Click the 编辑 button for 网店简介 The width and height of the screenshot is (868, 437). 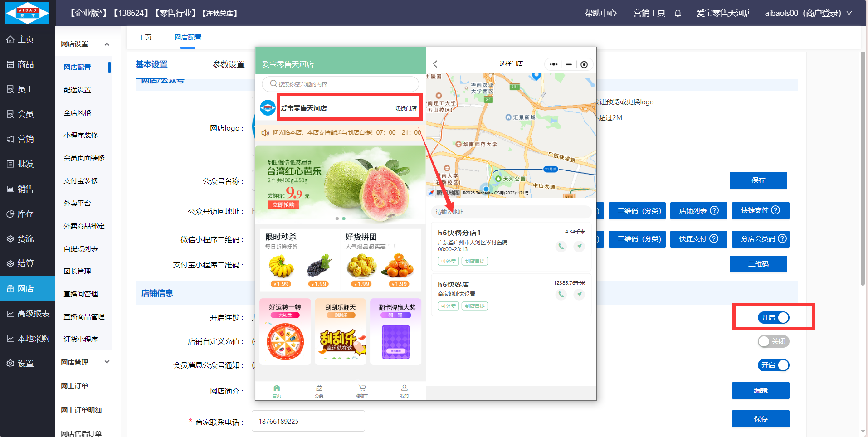coord(760,391)
